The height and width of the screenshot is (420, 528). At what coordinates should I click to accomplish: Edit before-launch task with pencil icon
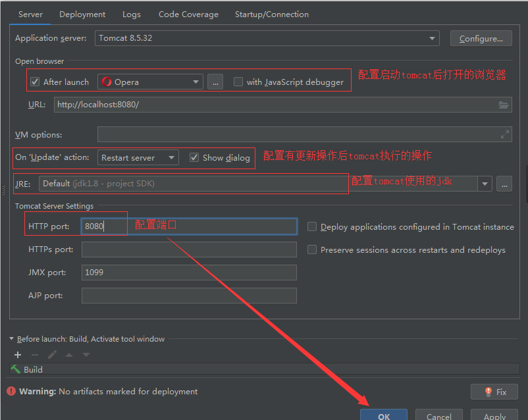[52, 355]
